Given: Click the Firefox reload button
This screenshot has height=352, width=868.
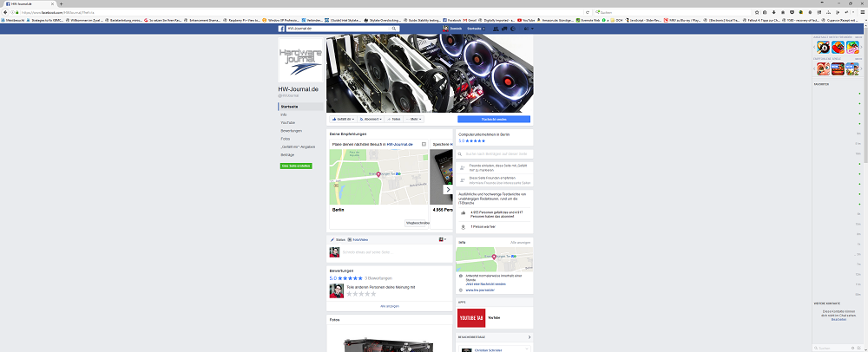Looking at the screenshot, I should tap(588, 11).
